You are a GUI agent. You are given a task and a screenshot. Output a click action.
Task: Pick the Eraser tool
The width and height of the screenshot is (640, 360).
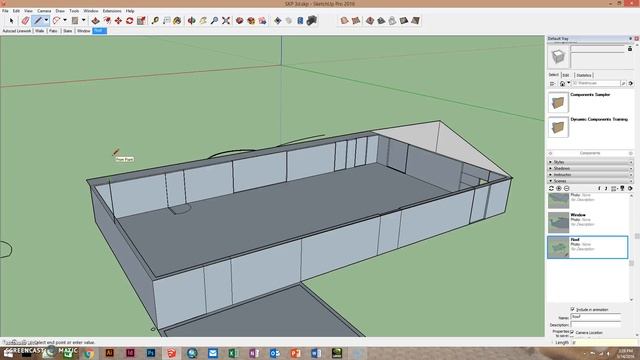(x=25, y=20)
